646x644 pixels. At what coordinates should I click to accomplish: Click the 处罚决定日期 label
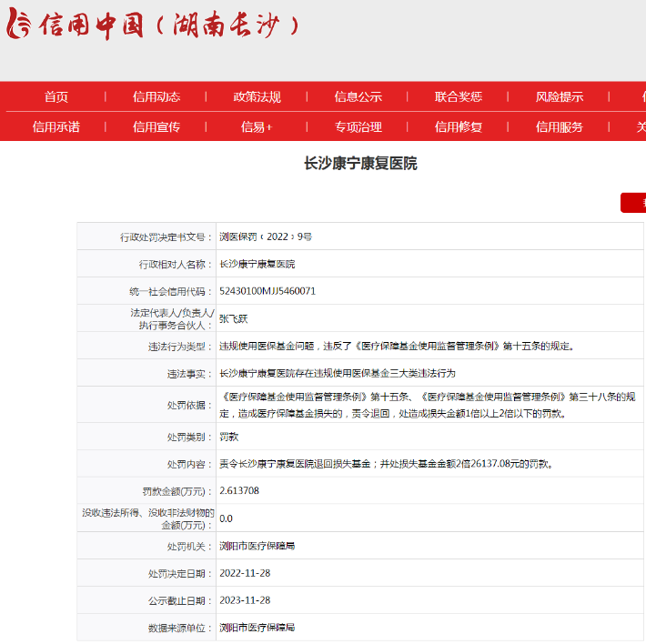coord(180,574)
